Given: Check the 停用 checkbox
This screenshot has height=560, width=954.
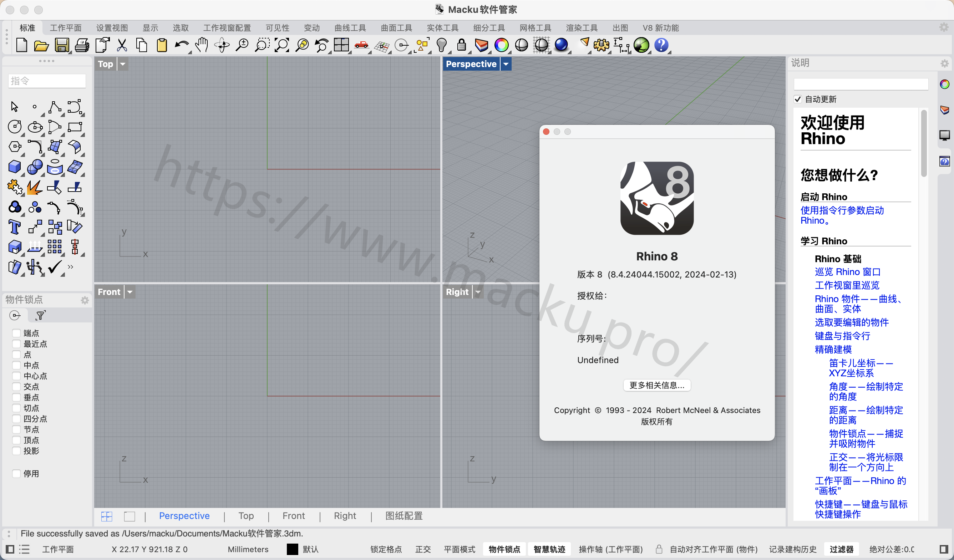Looking at the screenshot, I should click(16, 473).
